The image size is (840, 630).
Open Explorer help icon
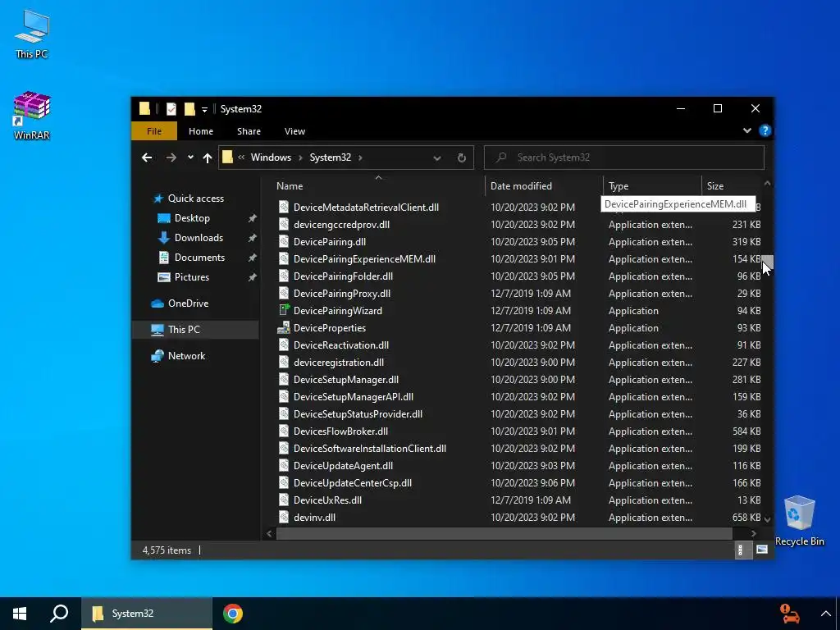coord(765,130)
